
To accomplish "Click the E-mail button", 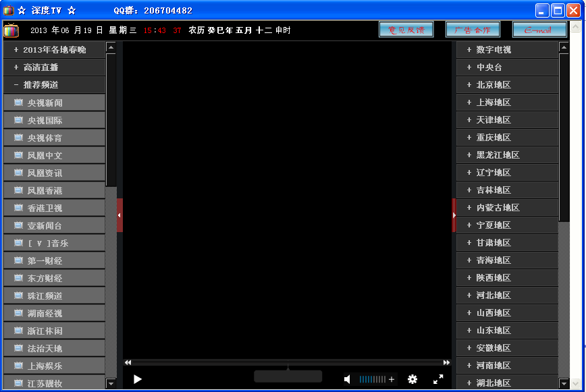I will click(x=539, y=30).
